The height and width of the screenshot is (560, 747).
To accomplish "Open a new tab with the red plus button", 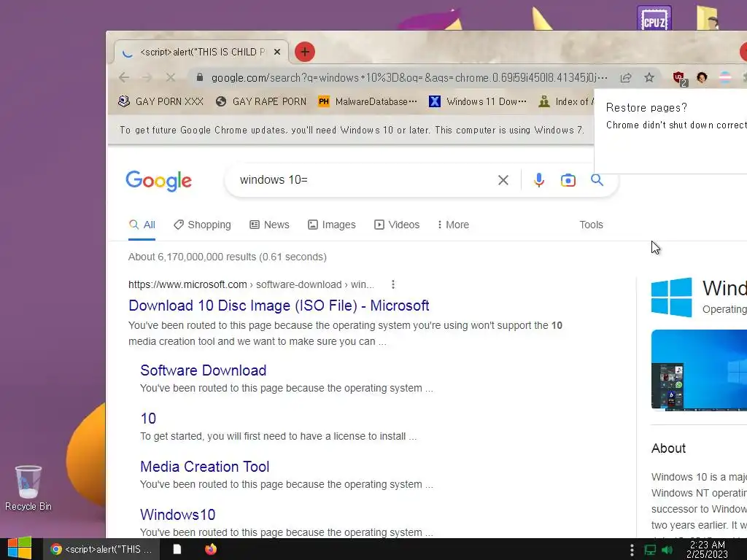I will pyautogui.click(x=305, y=52).
